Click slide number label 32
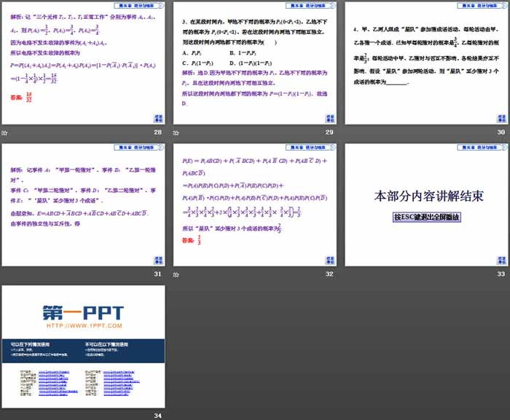Viewport: 510px width, 420px height. [x=329, y=274]
